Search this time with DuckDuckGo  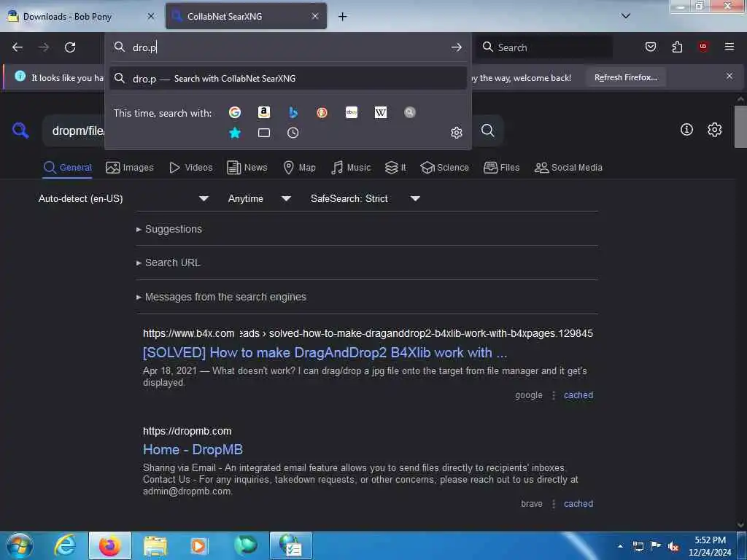(322, 112)
